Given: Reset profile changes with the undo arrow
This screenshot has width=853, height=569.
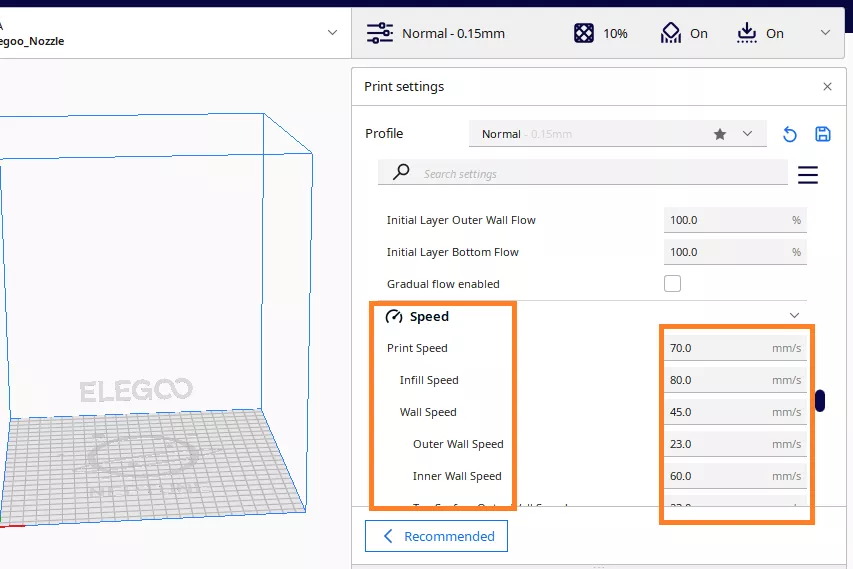Looking at the screenshot, I should point(790,134).
